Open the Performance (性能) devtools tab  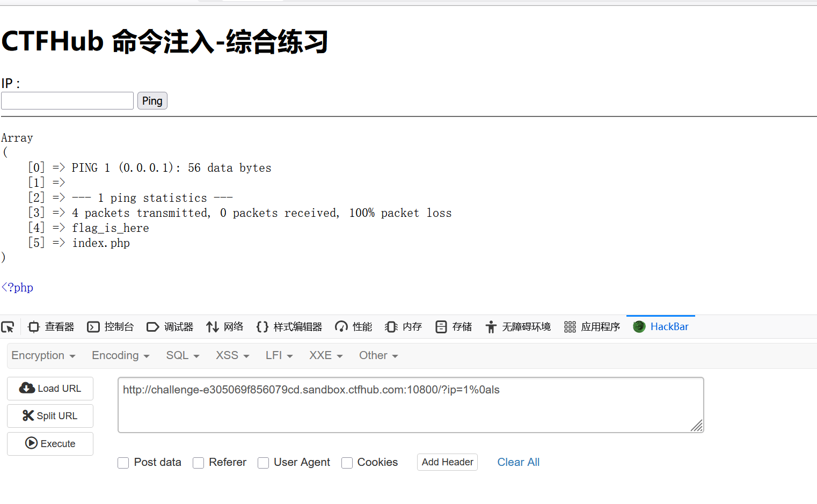click(x=353, y=327)
